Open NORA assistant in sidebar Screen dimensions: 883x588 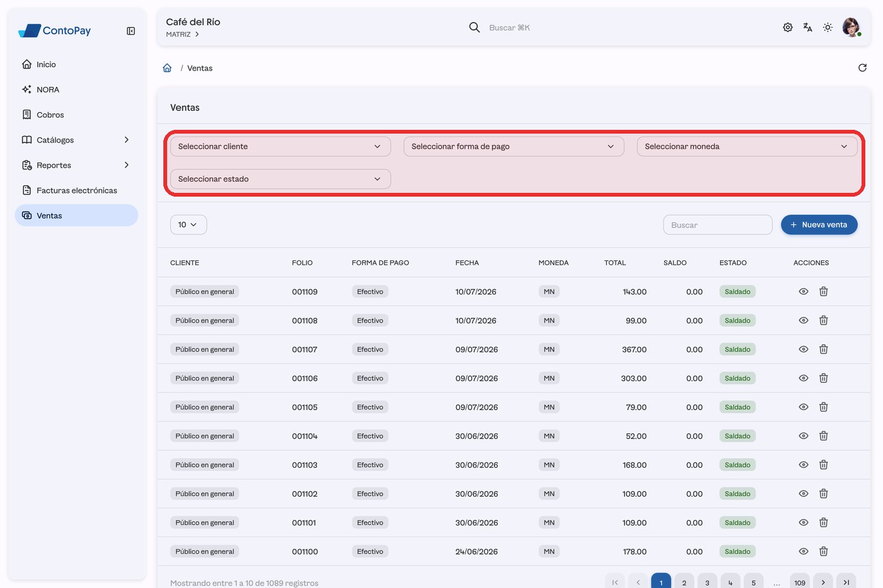coord(76,89)
